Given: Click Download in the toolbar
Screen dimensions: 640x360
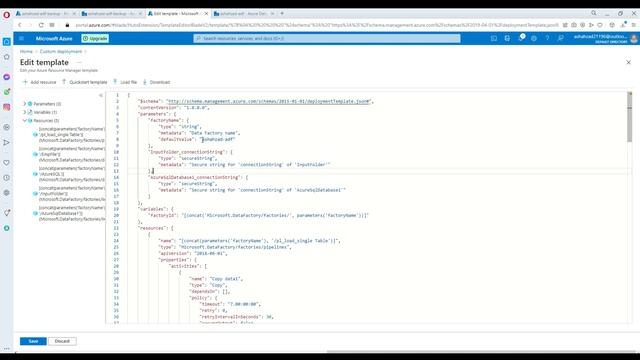Looking at the screenshot, I should coord(156,82).
